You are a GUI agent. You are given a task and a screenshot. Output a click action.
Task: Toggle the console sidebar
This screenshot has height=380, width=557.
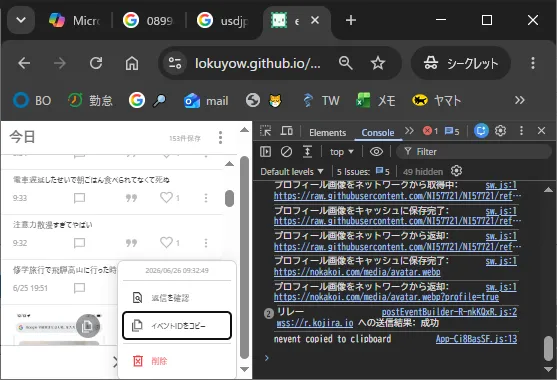coord(265,152)
